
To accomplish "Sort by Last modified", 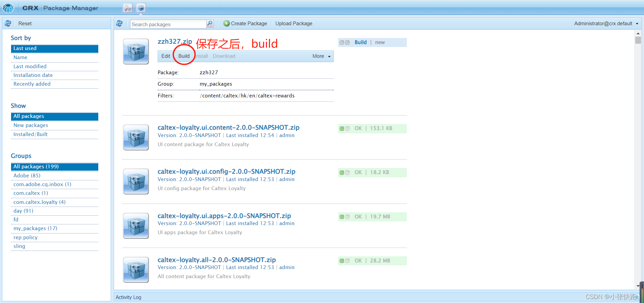I will [55, 67].
